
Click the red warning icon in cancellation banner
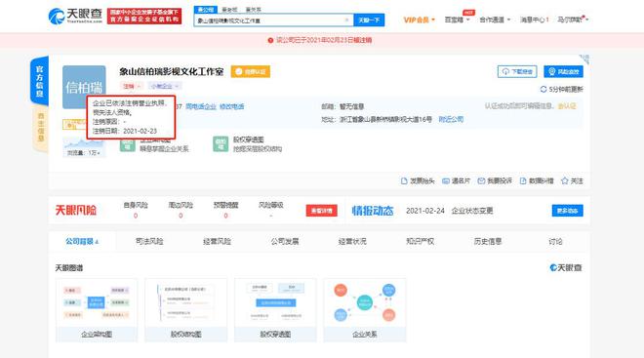270,40
